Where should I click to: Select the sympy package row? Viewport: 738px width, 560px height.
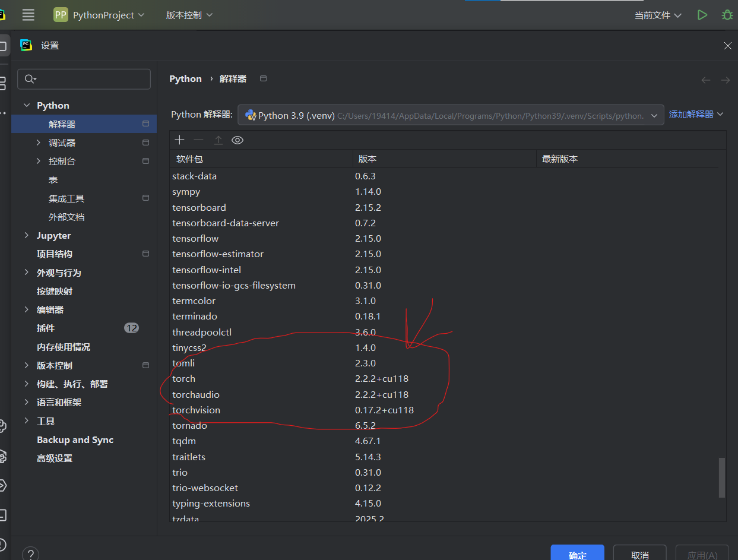444,192
